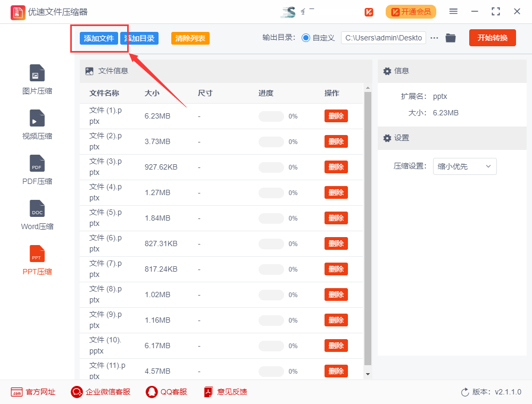Open the output folder icon
This screenshot has width=532, height=404.
coord(451,38)
